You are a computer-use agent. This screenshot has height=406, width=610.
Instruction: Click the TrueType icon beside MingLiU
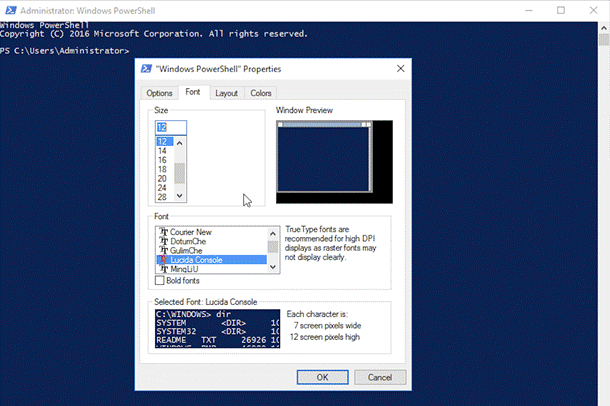(164, 269)
